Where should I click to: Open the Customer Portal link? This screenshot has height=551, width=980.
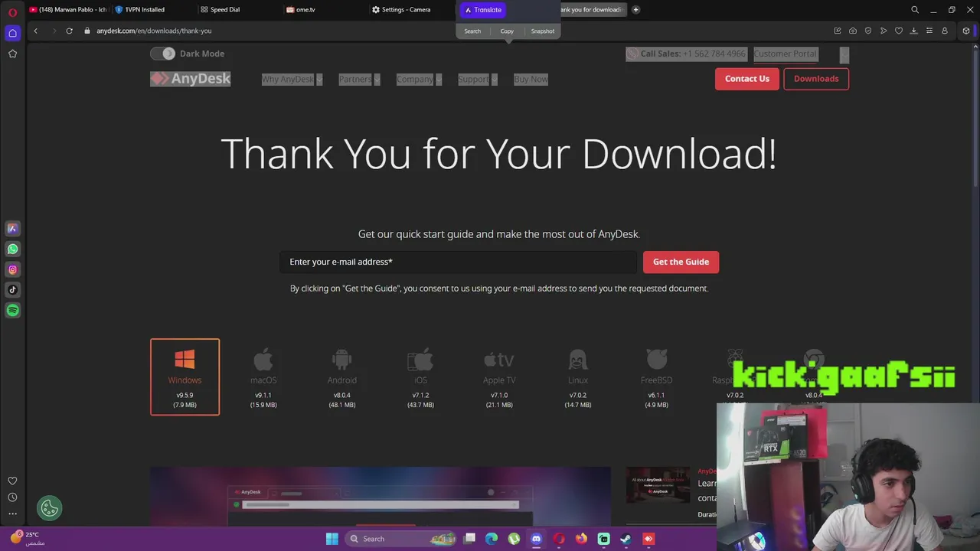tap(786, 54)
